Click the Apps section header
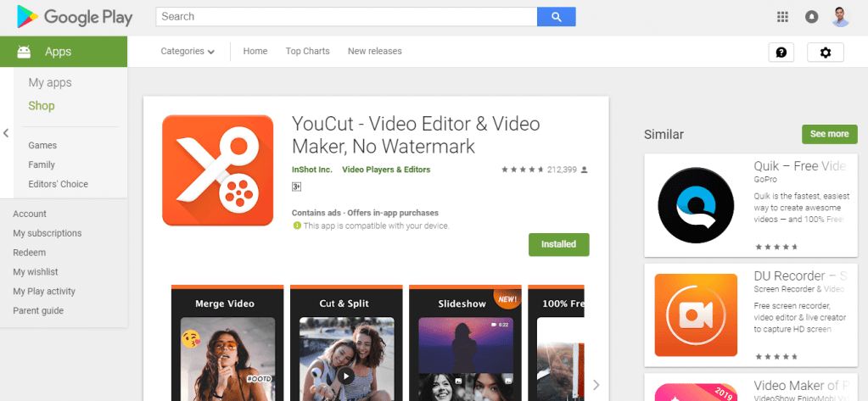Viewport: 868px width, 401px height. 64,52
